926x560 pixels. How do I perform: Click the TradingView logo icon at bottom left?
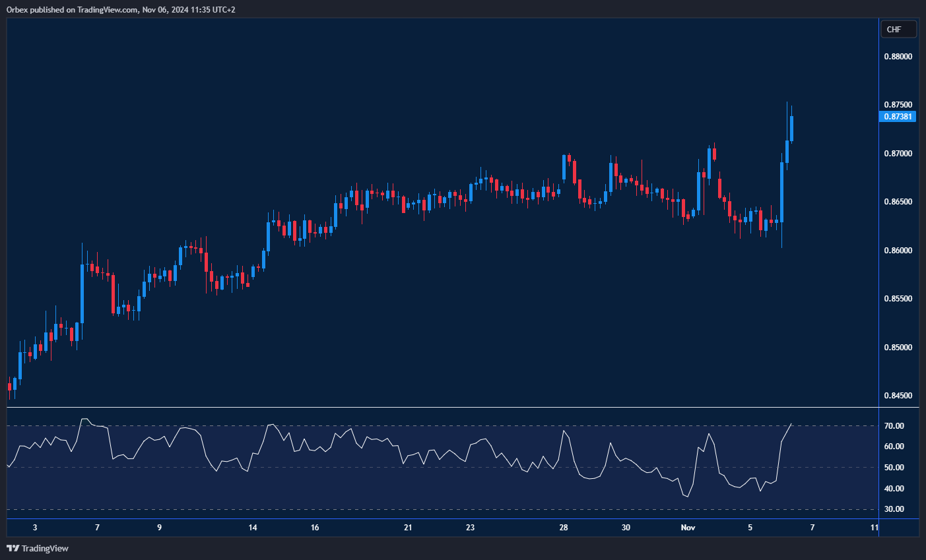[x=13, y=548]
